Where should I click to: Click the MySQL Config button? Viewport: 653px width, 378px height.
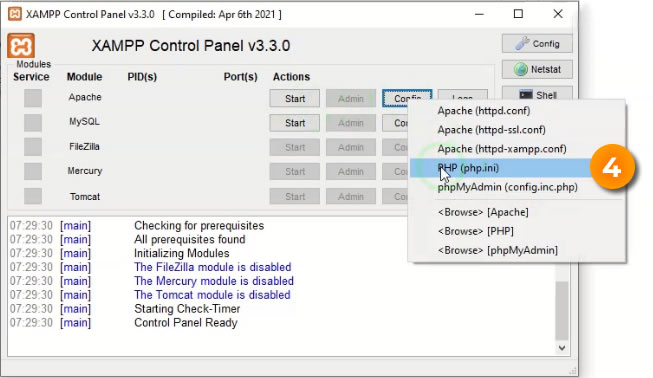[x=395, y=123]
